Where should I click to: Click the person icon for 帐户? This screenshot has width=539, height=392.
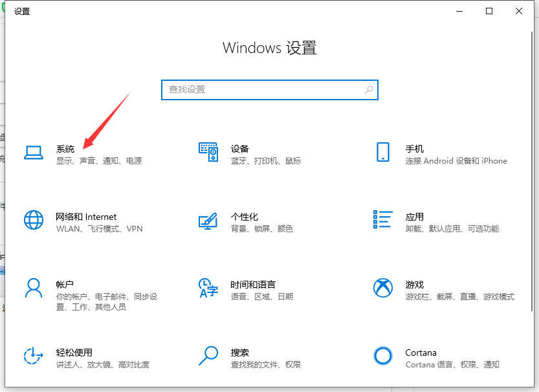tap(33, 288)
